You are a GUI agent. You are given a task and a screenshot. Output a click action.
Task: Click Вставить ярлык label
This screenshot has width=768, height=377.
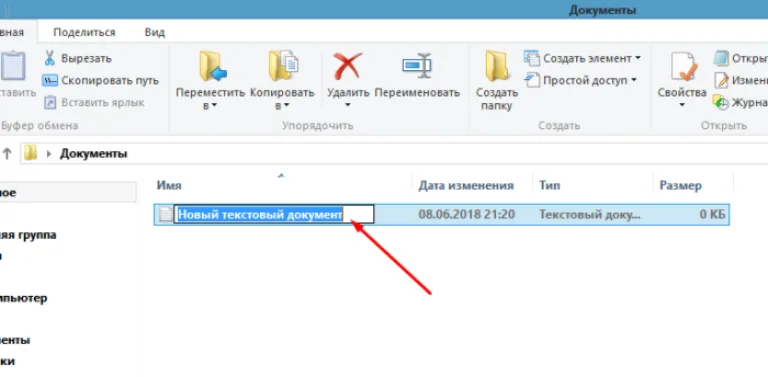(x=103, y=102)
